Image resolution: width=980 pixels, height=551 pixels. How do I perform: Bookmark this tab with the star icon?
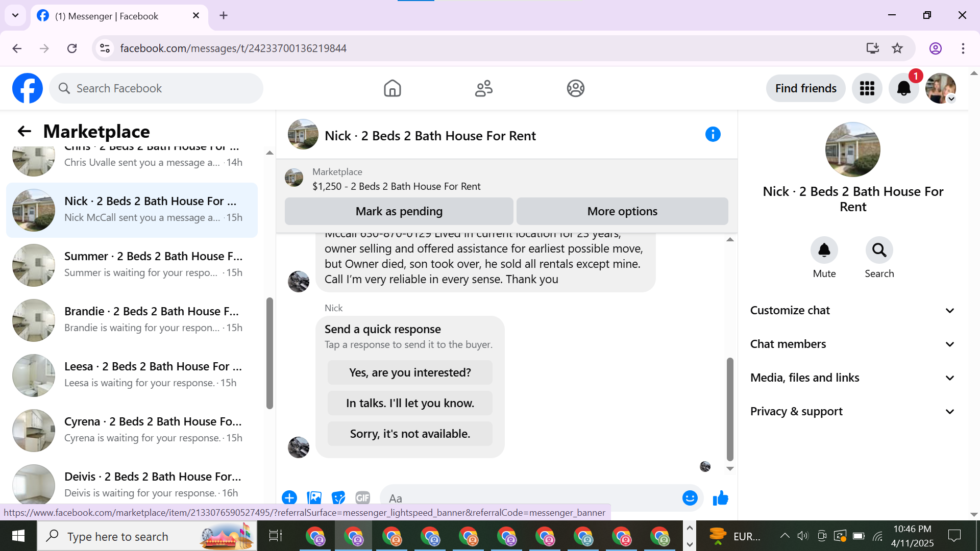coord(897,48)
